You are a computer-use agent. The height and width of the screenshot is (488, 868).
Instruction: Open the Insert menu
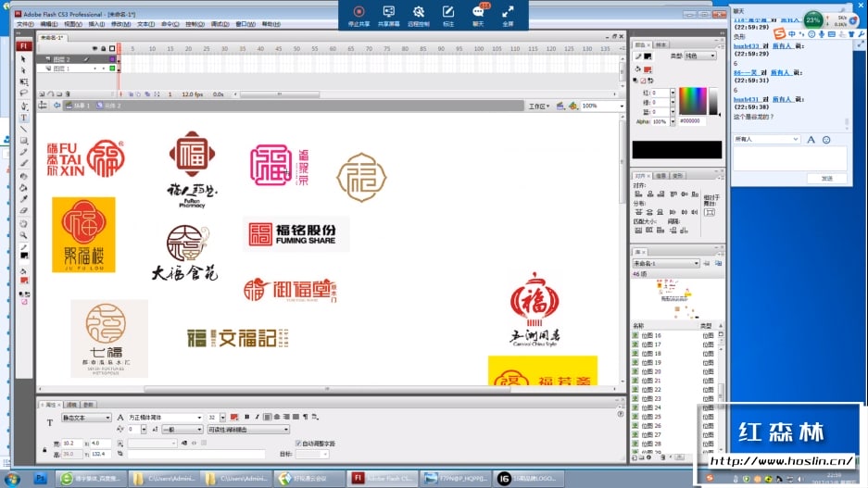(96, 24)
